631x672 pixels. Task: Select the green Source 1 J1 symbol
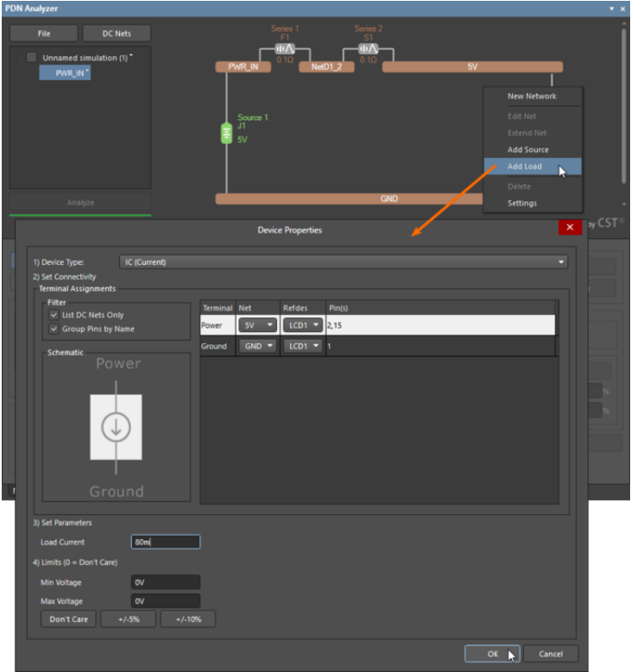coord(226,133)
